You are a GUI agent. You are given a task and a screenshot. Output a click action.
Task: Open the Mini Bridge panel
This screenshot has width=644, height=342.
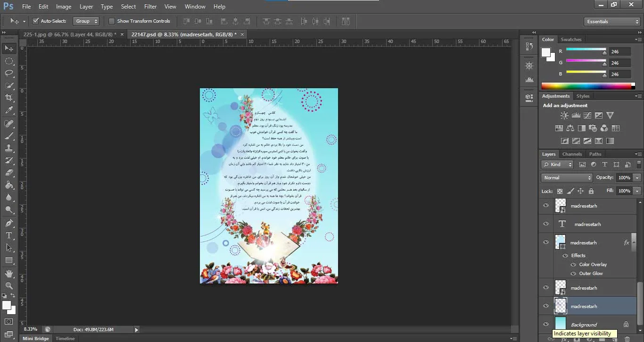click(36, 338)
